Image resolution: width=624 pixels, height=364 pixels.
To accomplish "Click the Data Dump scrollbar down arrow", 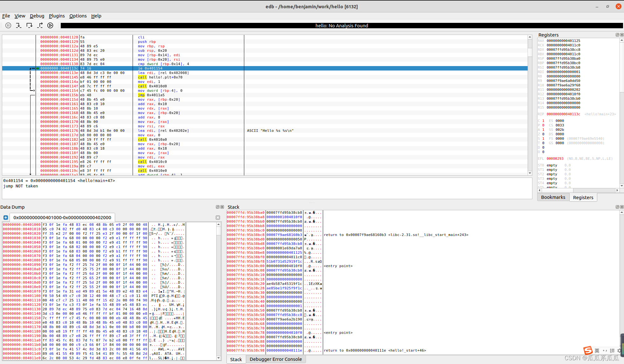I will [218, 358].
